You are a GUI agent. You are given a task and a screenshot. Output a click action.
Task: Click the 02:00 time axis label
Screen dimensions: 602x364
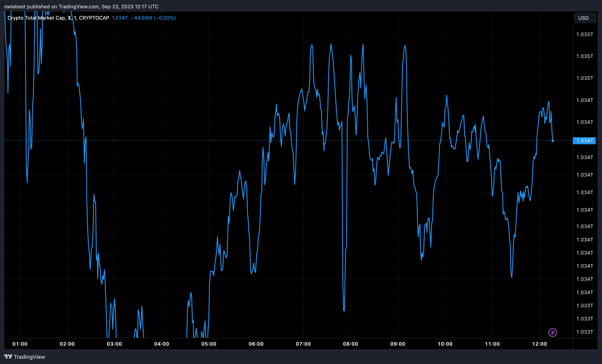tap(67, 344)
